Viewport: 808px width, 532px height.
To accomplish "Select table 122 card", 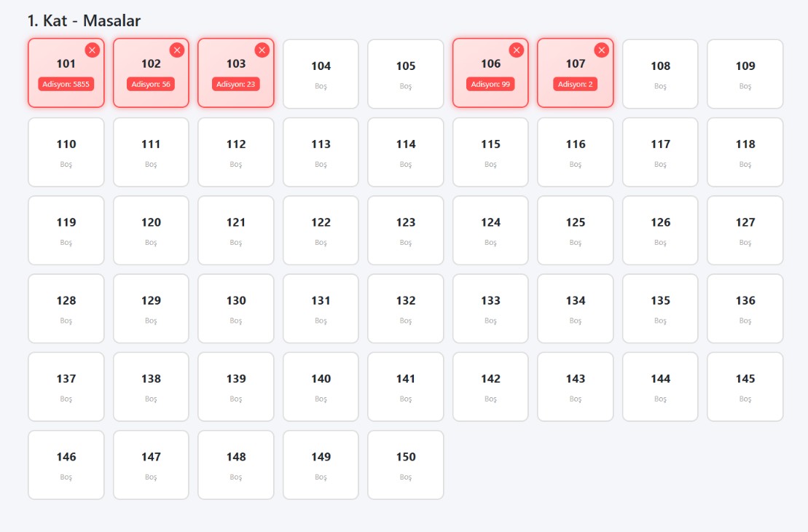I will pos(321,230).
